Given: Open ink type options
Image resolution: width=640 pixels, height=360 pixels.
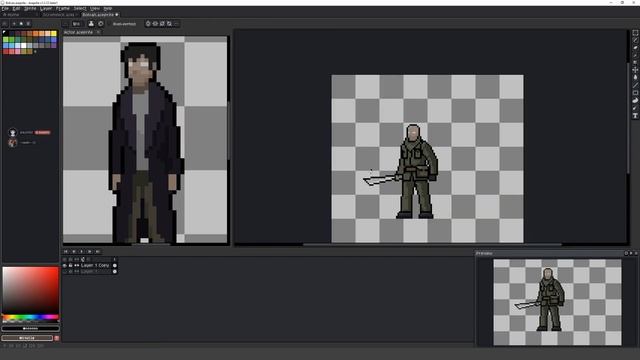Looking at the screenshot, I should tap(91, 24).
